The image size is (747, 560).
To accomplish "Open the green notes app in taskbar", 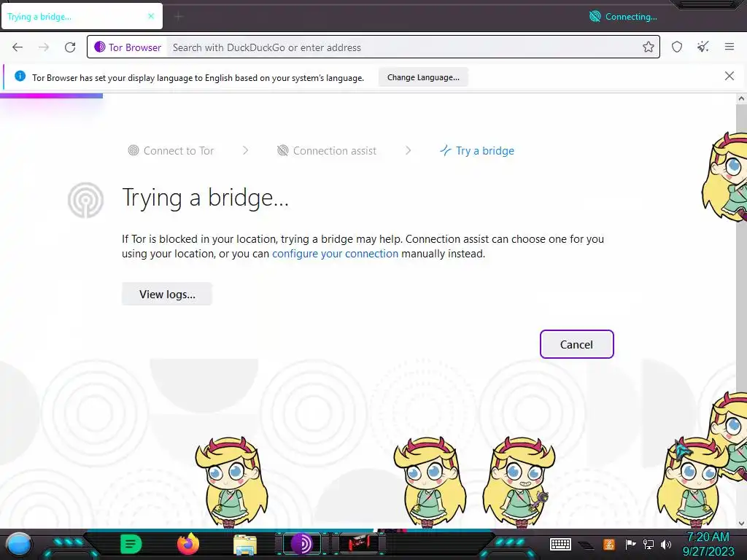I will tap(131, 544).
